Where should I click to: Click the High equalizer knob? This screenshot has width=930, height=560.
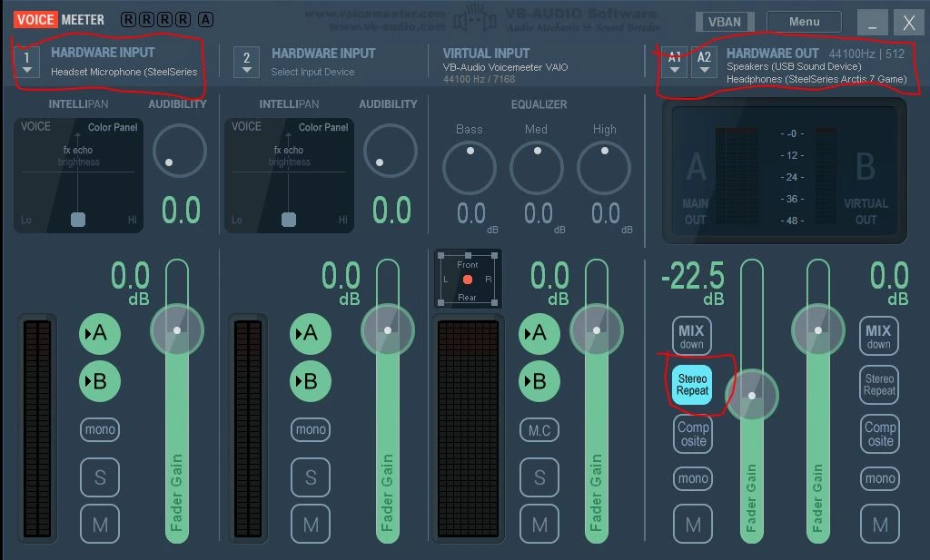(x=604, y=168)
